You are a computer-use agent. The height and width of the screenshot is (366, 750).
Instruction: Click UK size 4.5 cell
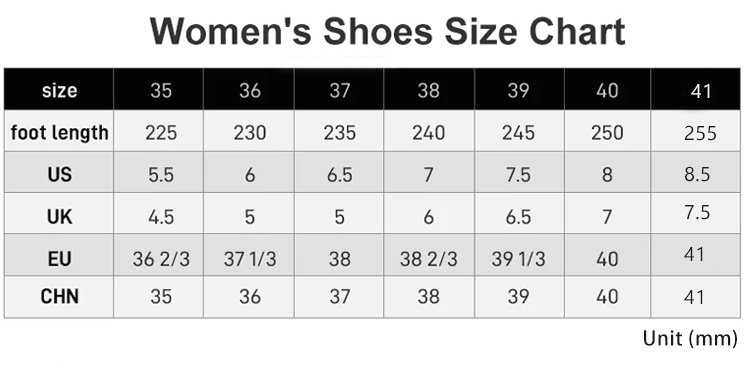click(161, 217)
